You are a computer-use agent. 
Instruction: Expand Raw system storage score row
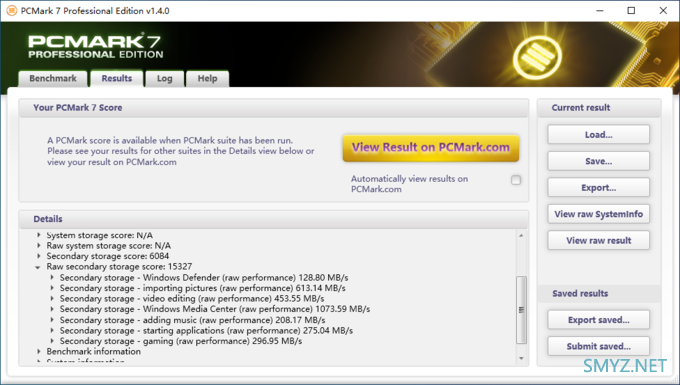coord(39,245)
